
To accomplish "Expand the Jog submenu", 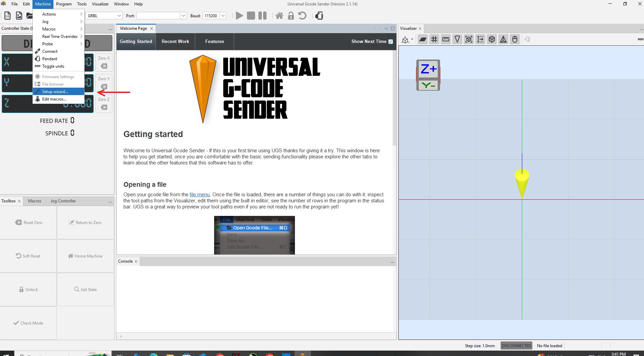I will point(59,22).
